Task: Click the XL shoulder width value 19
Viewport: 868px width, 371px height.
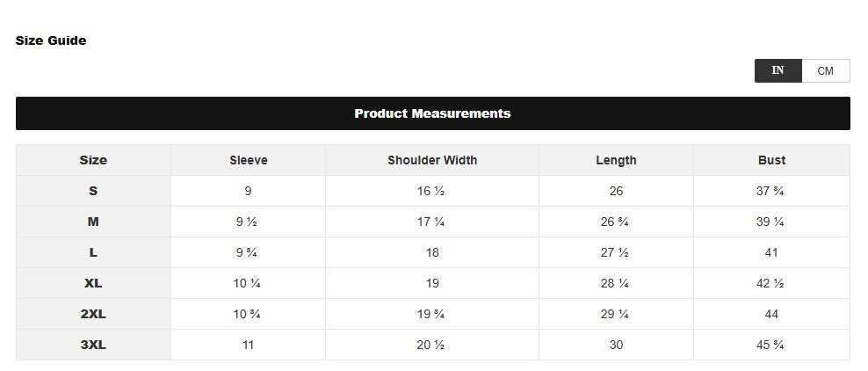Action: pyautogui.click(x=432, y=283)
